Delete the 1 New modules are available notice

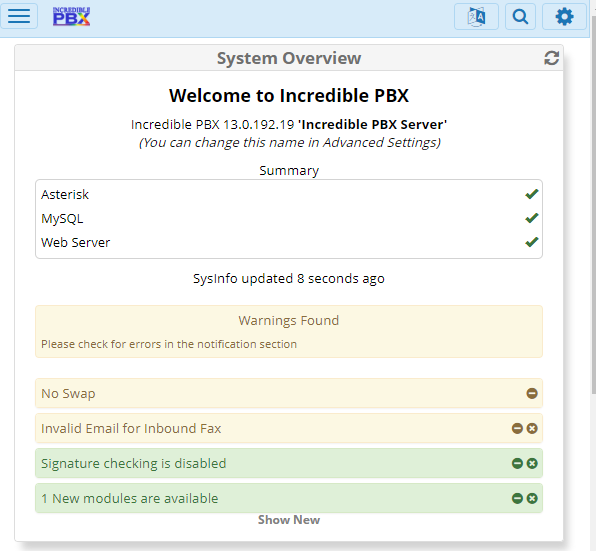(x=532, y=498)
